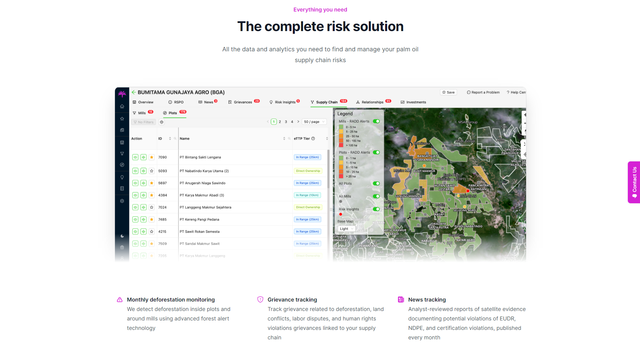Sort by eTTP Tier column arrows

[327, 138]
